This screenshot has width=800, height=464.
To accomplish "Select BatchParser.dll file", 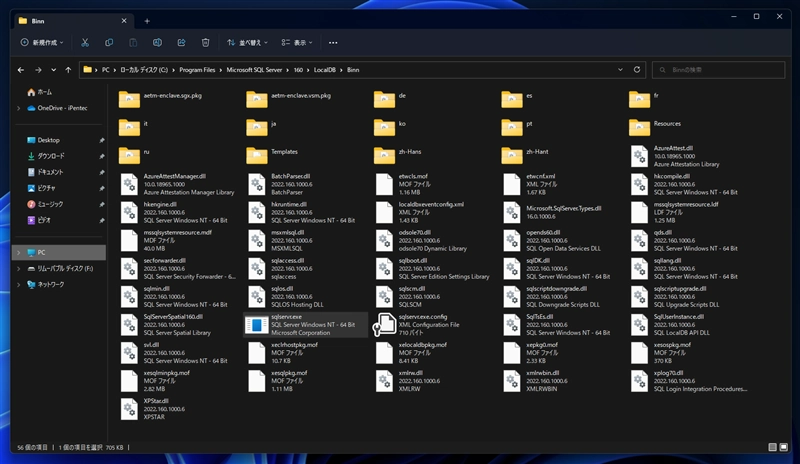I will [281, 184].
